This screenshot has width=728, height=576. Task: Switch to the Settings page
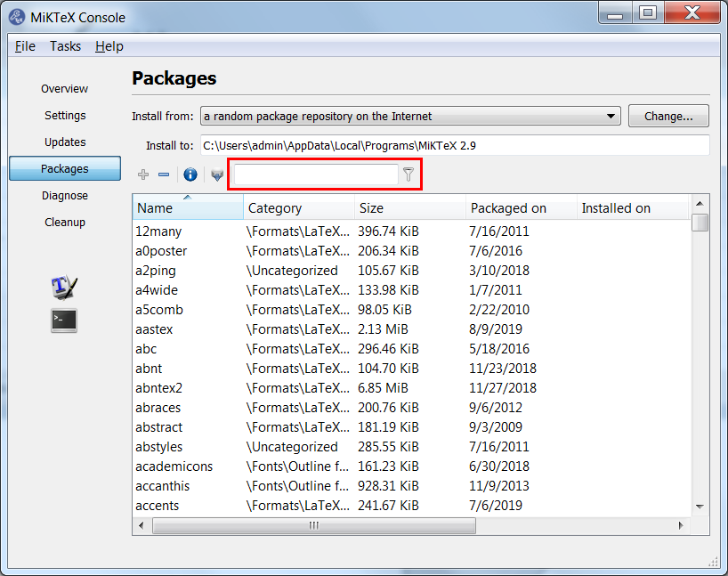pos(65,115)
